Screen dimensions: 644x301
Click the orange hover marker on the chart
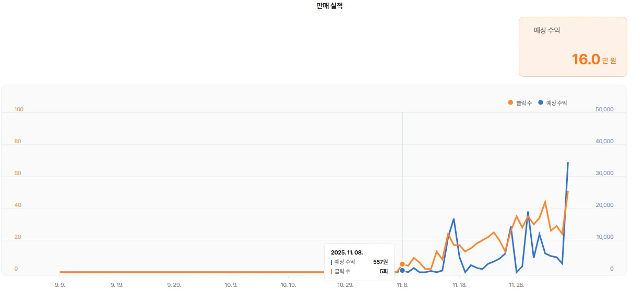[402, 264]
